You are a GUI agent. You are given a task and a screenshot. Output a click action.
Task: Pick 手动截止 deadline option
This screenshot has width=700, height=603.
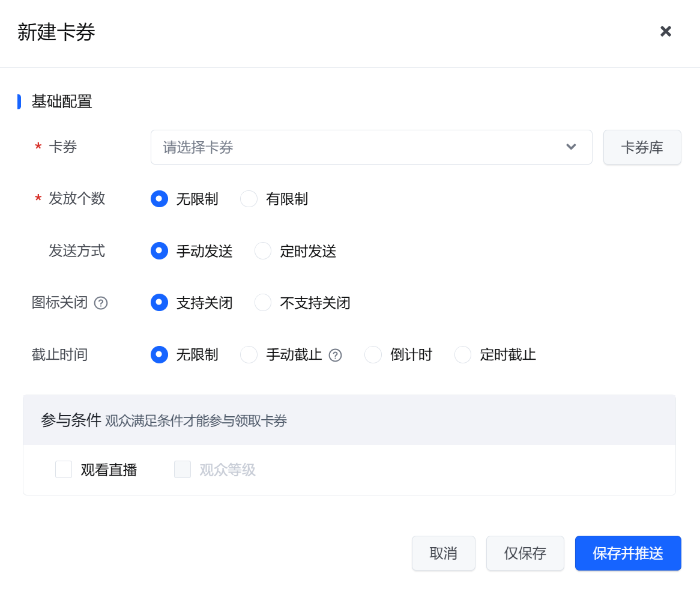[249, 355]
